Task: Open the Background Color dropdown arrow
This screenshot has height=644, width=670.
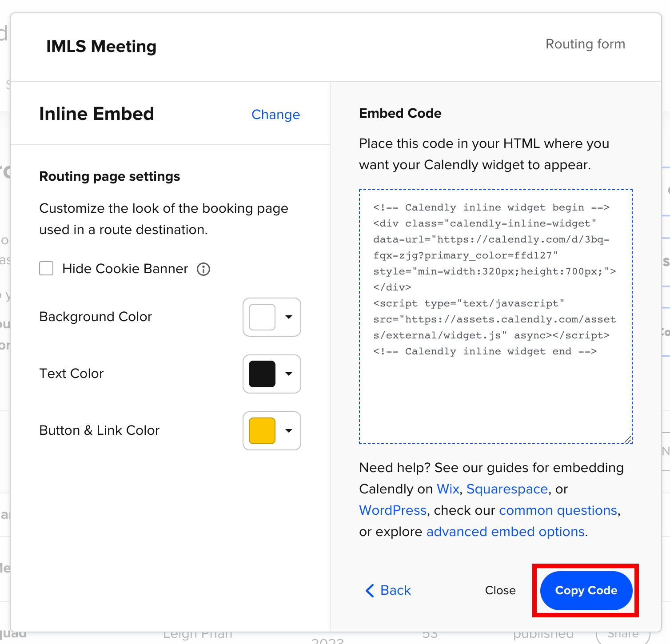Action: pyautogui.click(x=289, y=317)
